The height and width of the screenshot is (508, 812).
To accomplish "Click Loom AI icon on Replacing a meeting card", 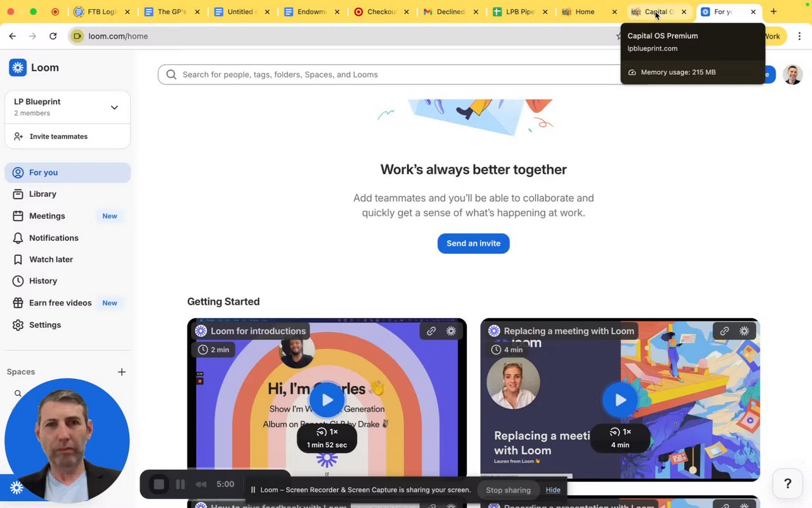I will (x=744, y=331).
